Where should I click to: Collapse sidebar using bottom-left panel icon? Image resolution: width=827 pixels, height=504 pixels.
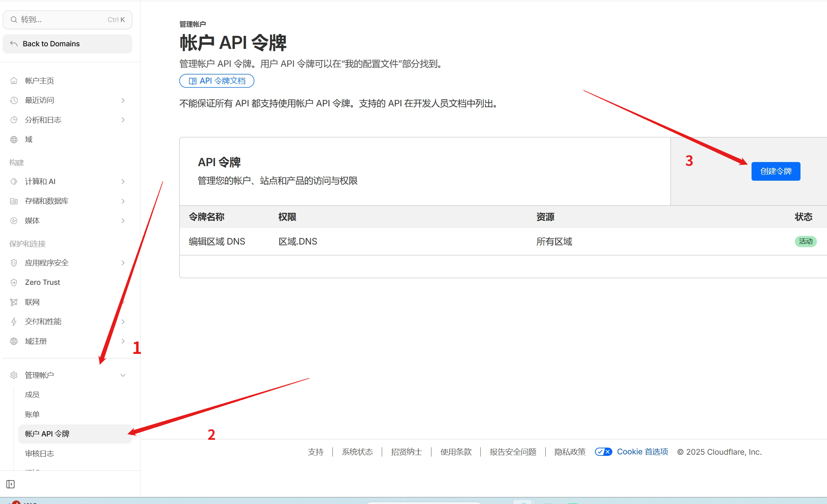tap(10, 484)
